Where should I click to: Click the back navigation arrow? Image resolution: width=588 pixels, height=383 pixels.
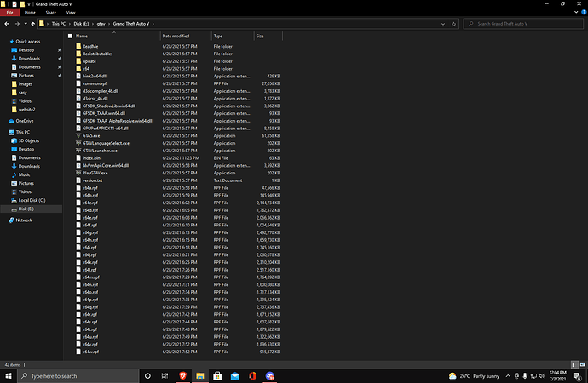tap(6, 24)
